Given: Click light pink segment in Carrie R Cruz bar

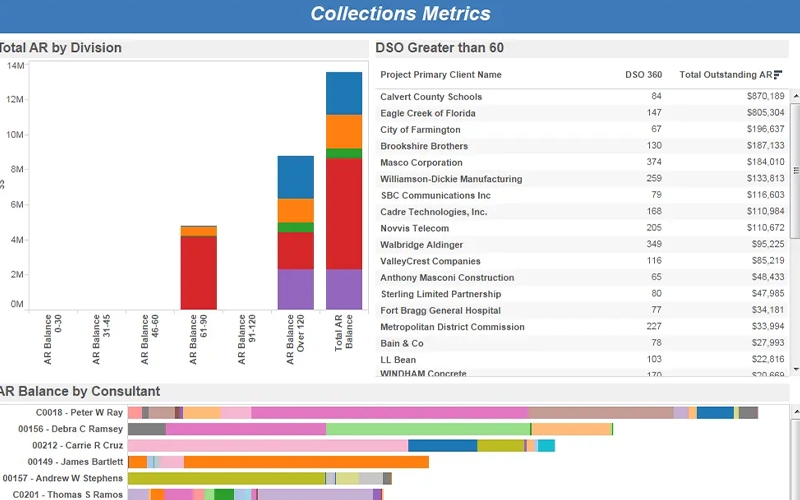Looking at the screenshot, I should (268, 445).
